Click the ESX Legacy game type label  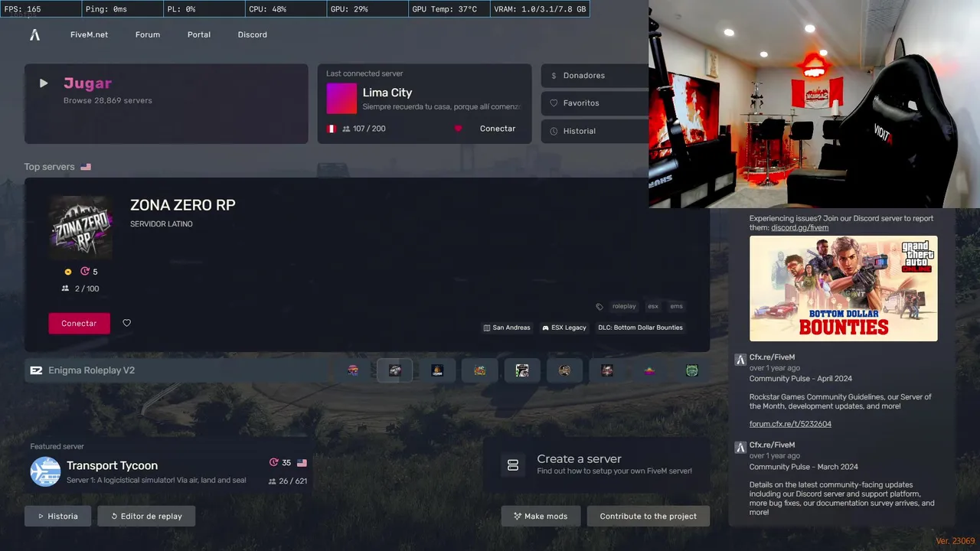564,328
